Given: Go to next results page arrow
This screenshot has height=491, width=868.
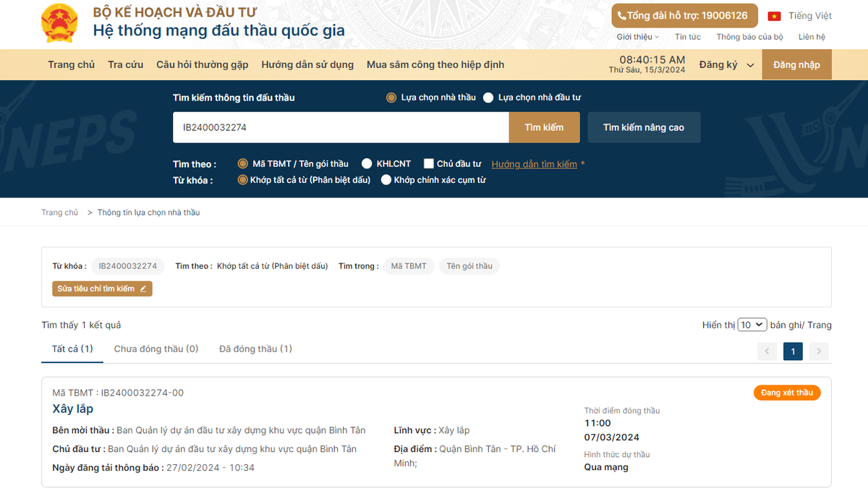Looking at the screenshot, I should point(818,351).
